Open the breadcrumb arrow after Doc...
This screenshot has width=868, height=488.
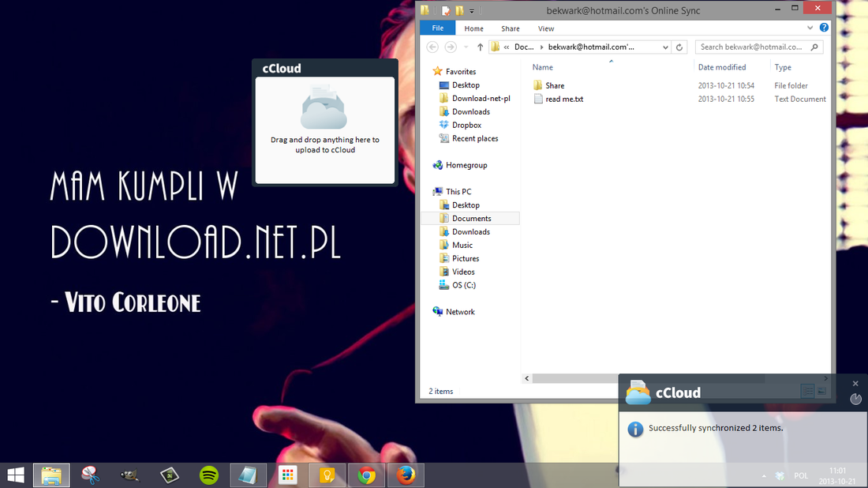[x=541, y=47]
